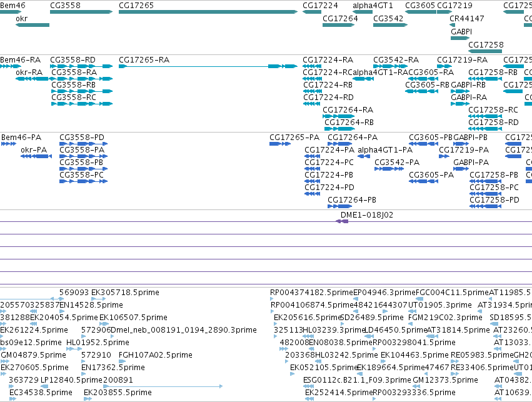The height and width of the screenshot is (402, 532).
Task: Open protein GABPI-PB label
Action: (471, 138)
